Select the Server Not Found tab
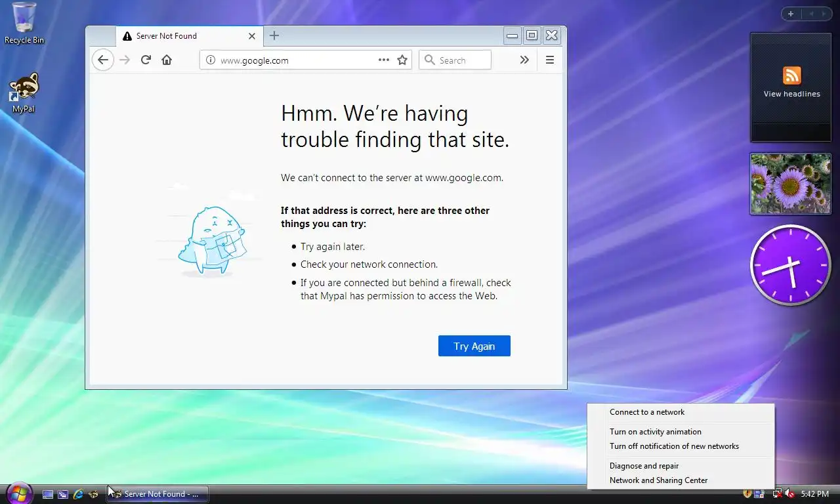The height and width of the screenshot is (504, 840). pos(189,36)
